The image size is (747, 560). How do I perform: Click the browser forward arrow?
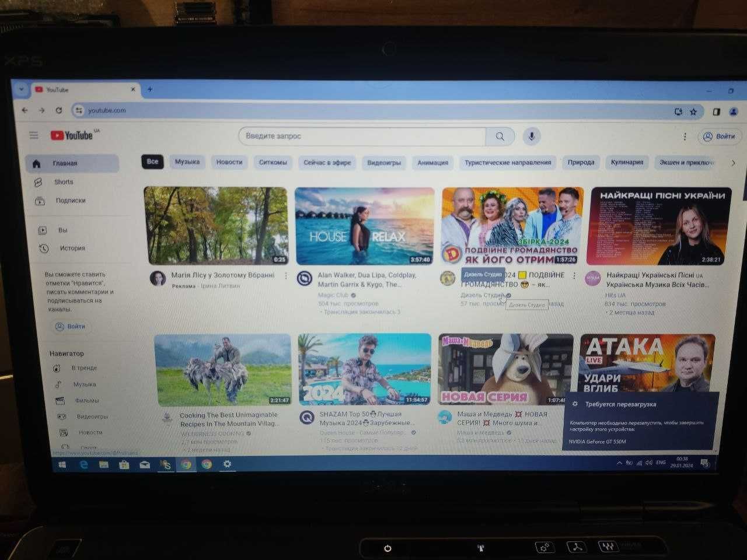(x=41, y=110)
